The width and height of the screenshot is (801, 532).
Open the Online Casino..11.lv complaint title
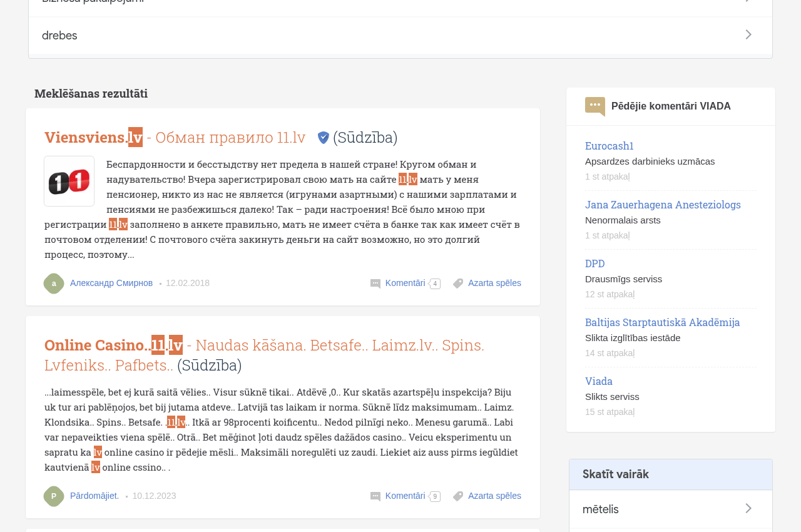coord(264,355)
